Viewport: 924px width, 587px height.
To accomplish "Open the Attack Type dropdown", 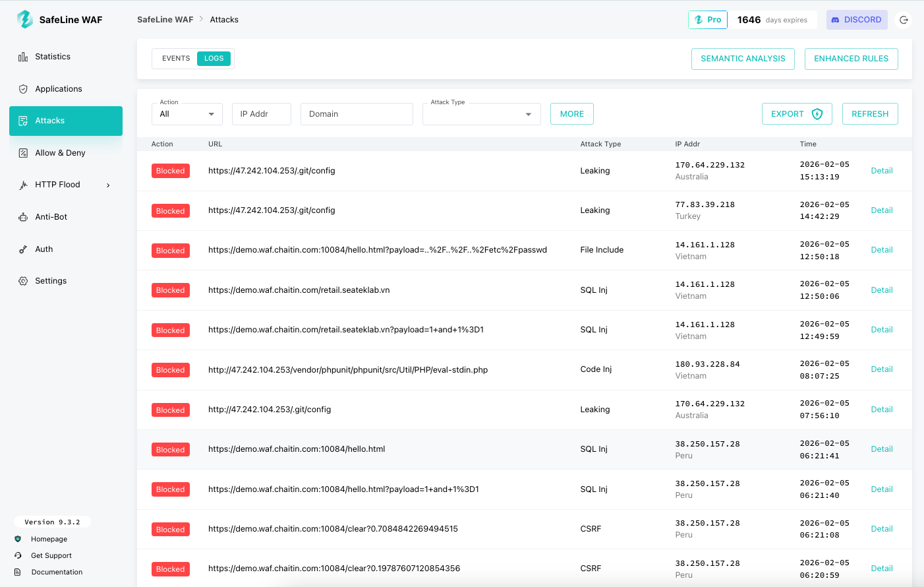I will (481, 113).
